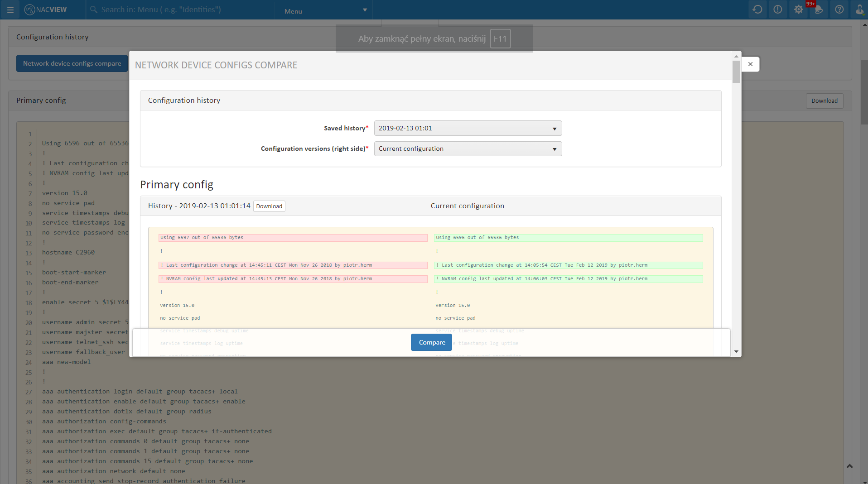This screenshot has width=868, height=484.
Task: Click the scroll-to-top chevron at bottom right
Action: (850, 466)
